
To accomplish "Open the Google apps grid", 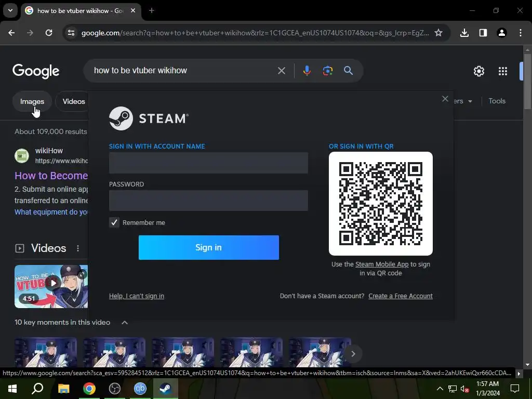I will (x=503, y=71).
